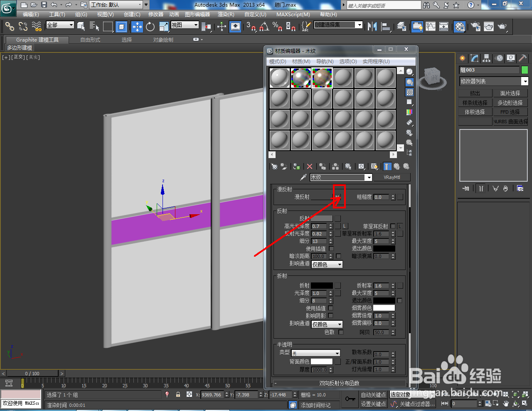Click 设置关键点 Set Key button
532x411 pixels.
click(x=373, y=404)
